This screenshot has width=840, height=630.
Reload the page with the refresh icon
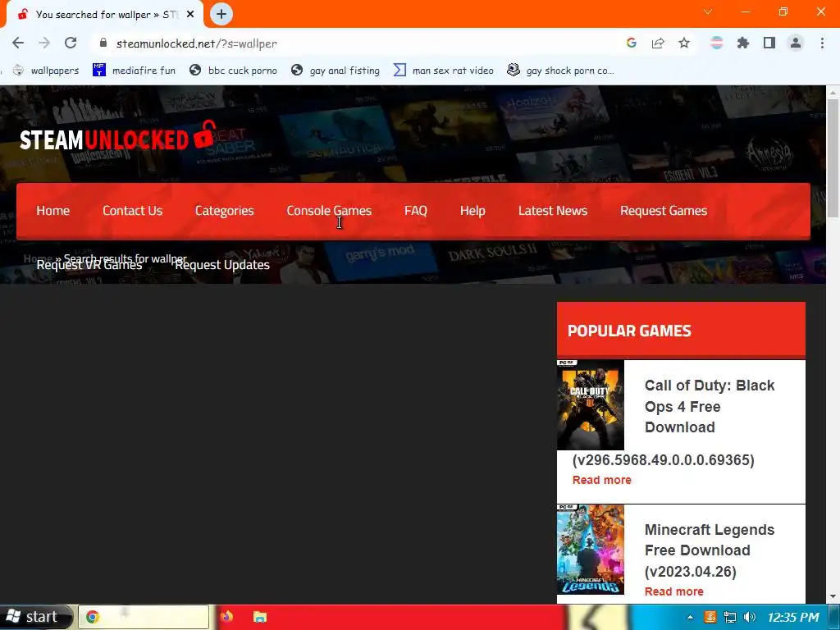[x=71, y=43]
